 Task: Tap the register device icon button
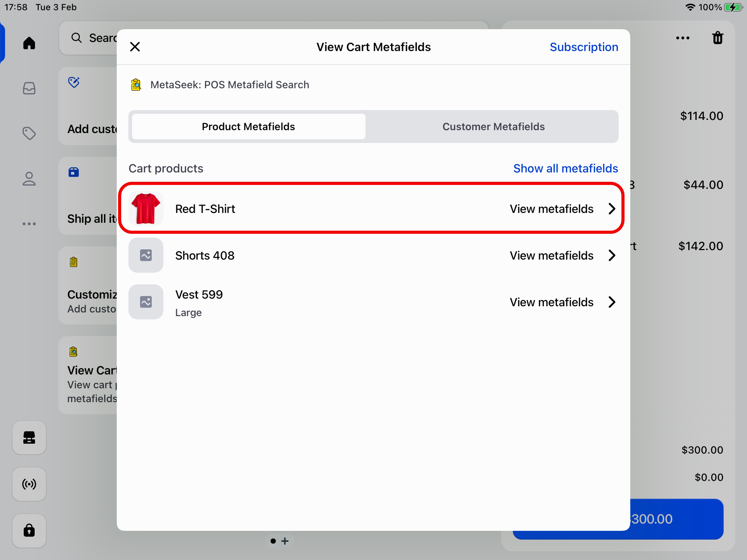[x=29, y=437]
